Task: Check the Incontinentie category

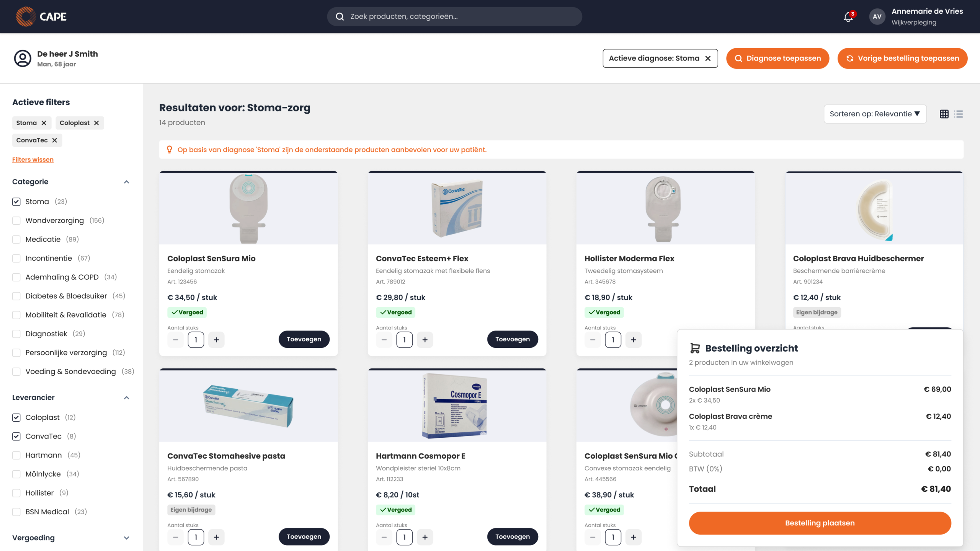Action: point(16,258)
